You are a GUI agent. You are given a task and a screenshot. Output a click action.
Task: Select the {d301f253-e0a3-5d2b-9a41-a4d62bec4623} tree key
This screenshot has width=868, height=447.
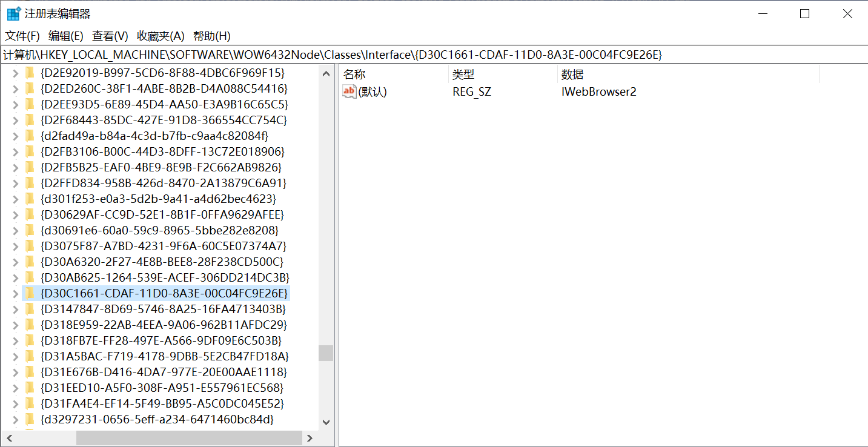pos(158,199)
